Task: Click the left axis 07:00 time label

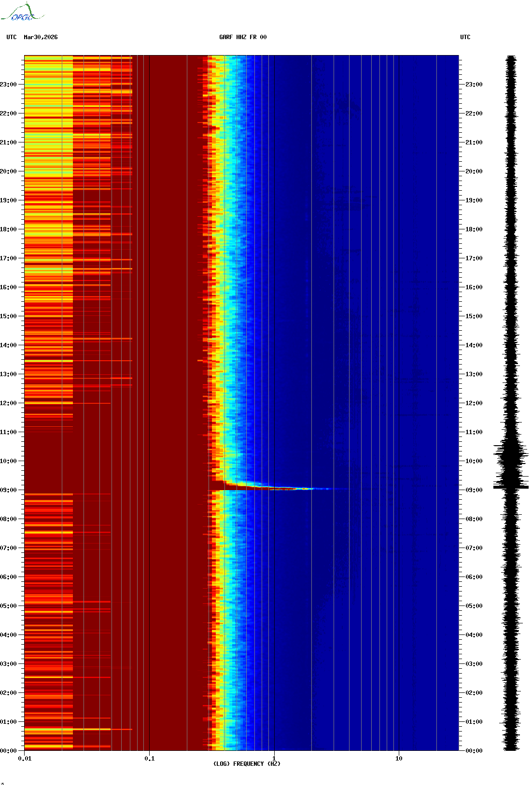Action: click(x=8, y=548)
